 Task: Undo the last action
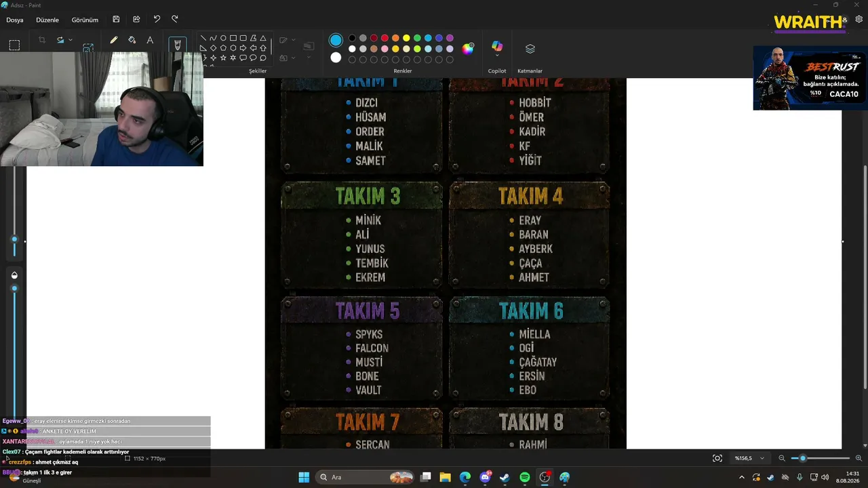[157, 19]
